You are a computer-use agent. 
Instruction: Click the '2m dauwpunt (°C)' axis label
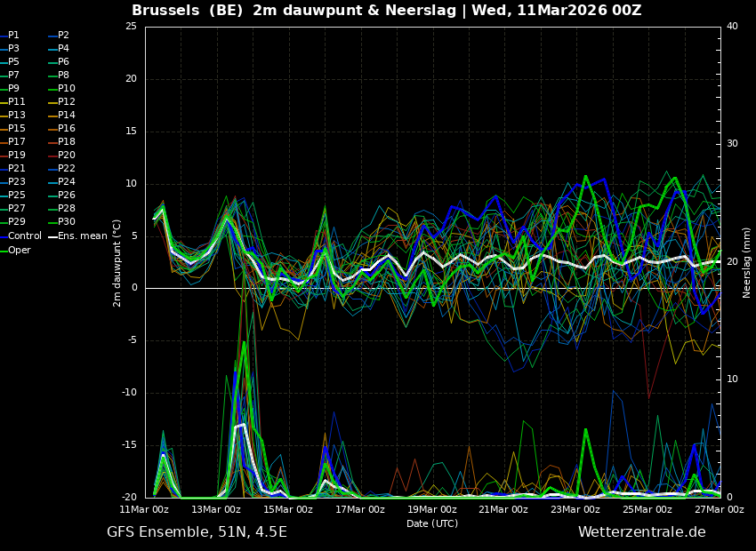point(117,263)
